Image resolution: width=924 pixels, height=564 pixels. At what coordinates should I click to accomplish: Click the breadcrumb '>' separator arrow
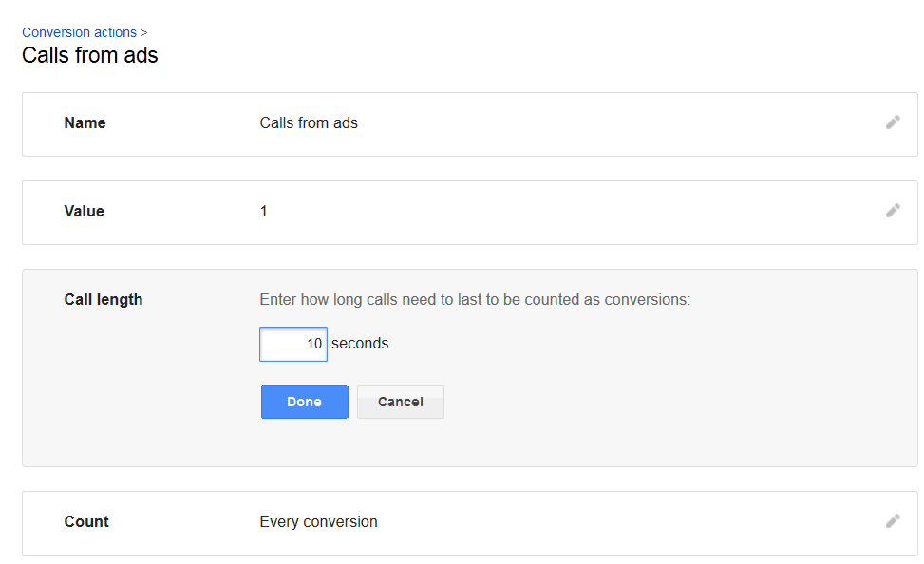[144, 32]
